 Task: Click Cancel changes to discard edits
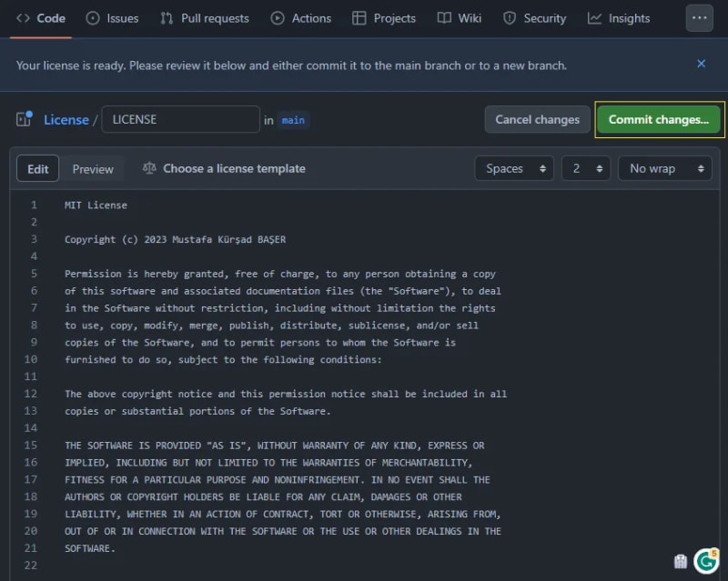pos(537,119)
